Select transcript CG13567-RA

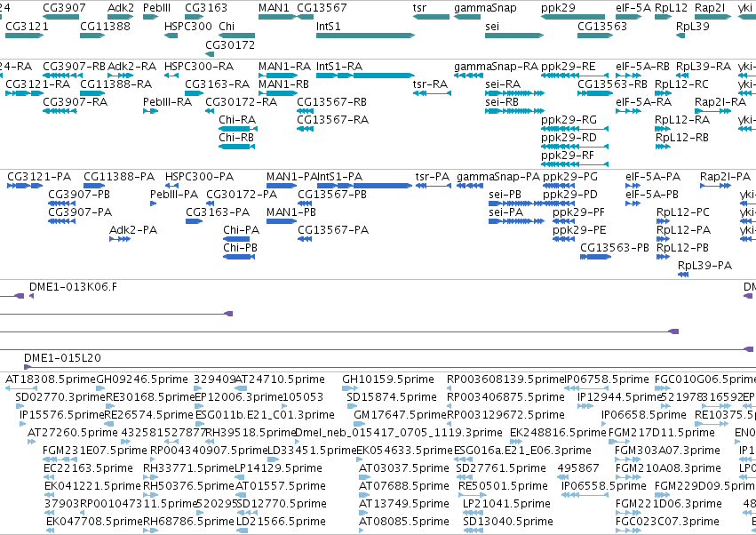[332, 120]
